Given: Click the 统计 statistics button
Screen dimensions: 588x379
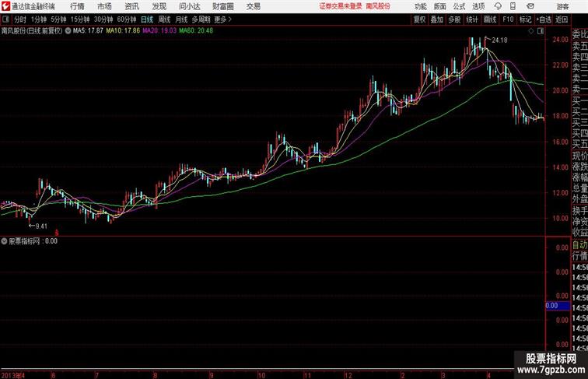Looking at the screenshot, I should click(472, 19).
